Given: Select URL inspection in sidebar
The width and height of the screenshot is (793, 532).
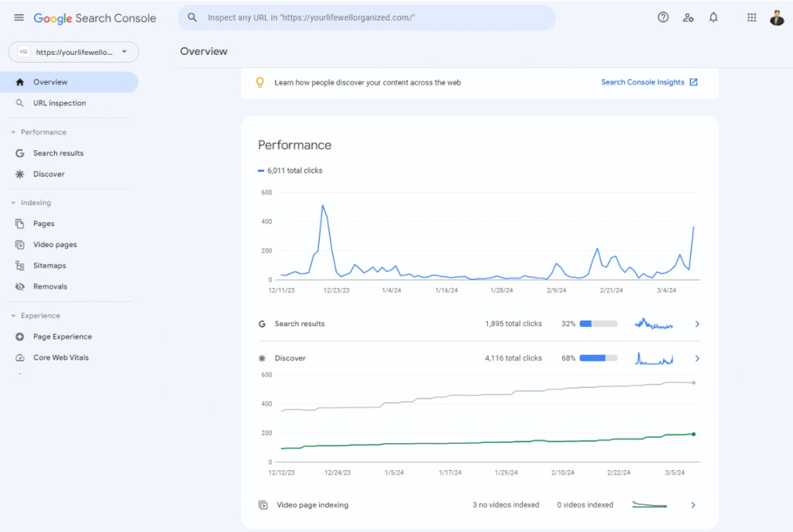Looking at the screenshot, I should [59, 103].
